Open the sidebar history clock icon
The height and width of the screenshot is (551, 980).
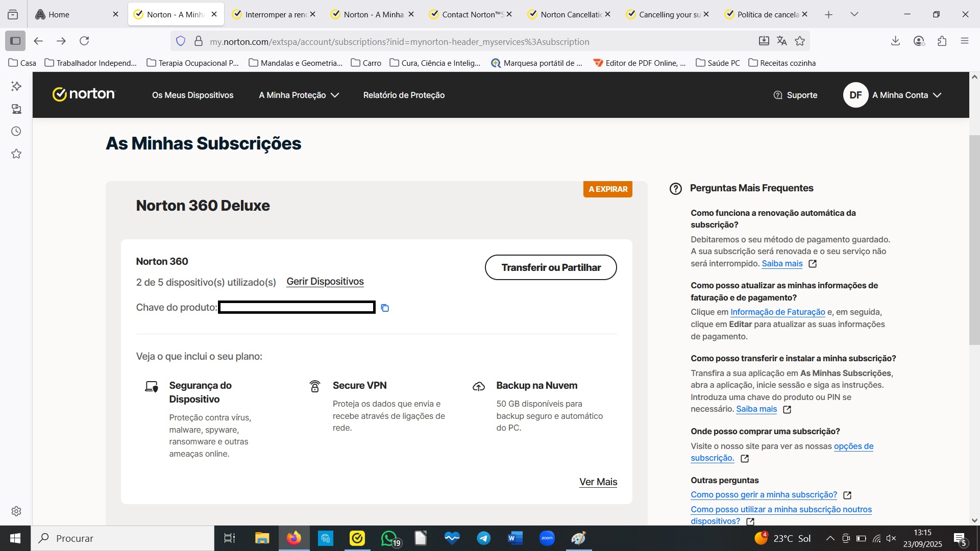click(x=16, y=132)
